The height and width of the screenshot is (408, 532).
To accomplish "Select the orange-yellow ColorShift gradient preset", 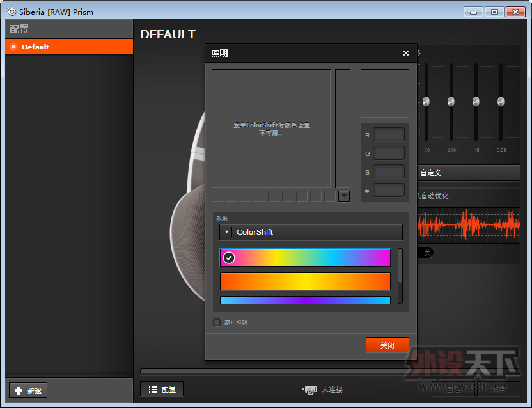I will point(306,281).
